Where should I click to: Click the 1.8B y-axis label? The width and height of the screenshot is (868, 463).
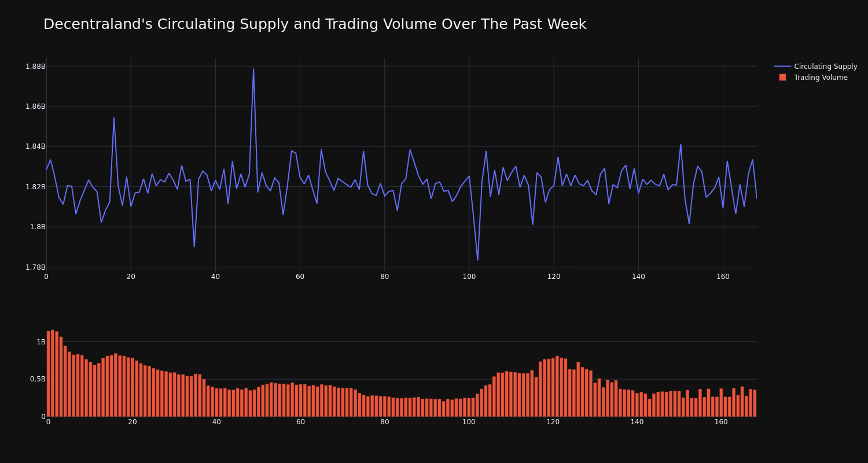pyautogui.click(x=38, y=227)
